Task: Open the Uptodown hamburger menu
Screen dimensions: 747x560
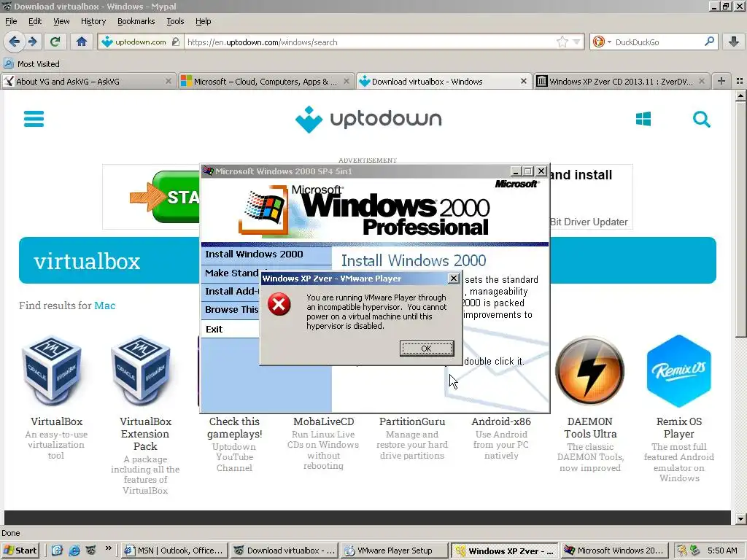Action: [34, 119]
